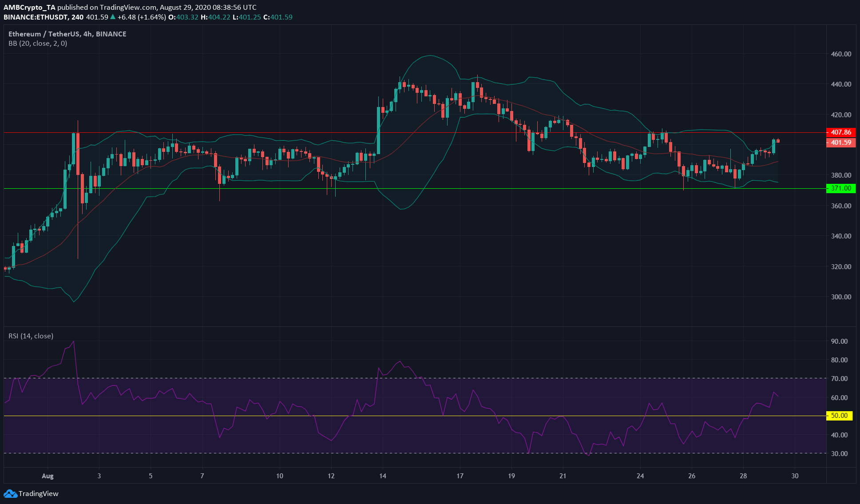Click date 7 on the time axis
Viewport: 860px width, 504px height.
202,476
